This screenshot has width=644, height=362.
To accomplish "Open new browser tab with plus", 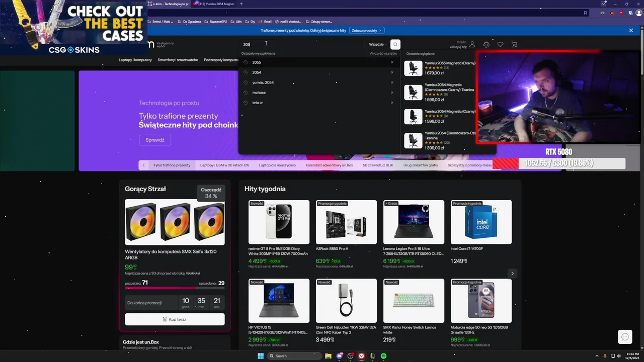I will (x=241, y=4).
